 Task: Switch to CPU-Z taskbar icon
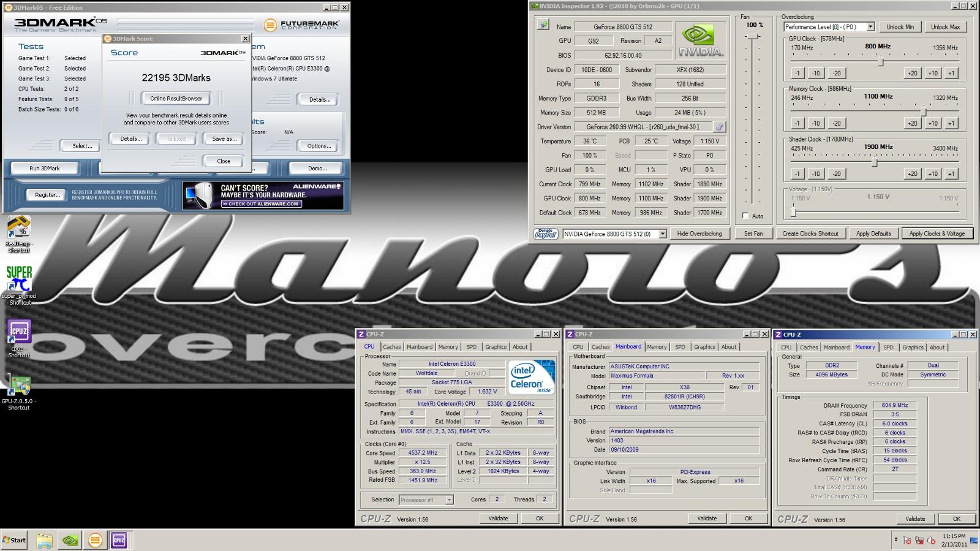119,540
